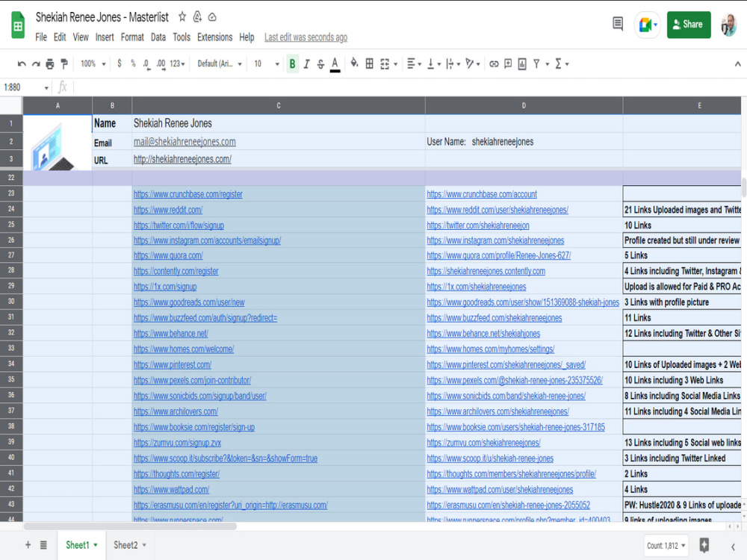747x560 pixels.
Task: Click the Explore button
Action: (704, 545)
